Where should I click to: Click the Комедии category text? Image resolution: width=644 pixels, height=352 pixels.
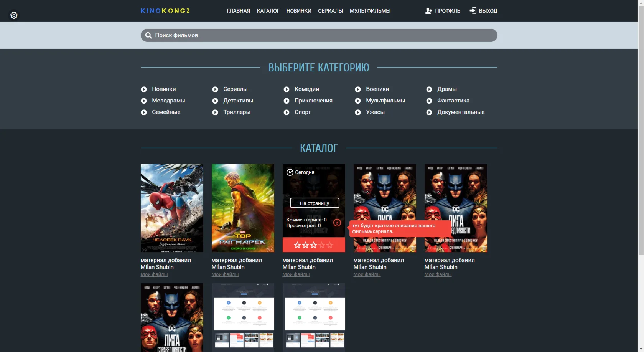pyautogui.click(x=307, y=89)
